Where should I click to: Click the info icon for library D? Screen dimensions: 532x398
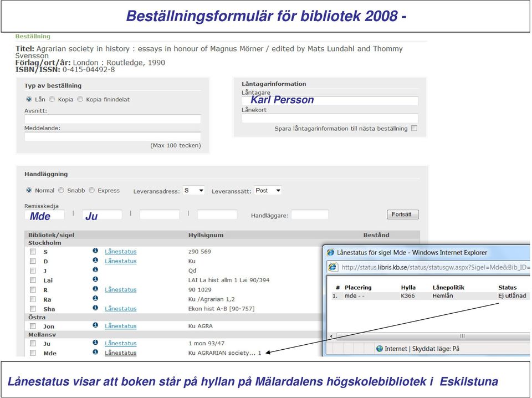point(95,260)
